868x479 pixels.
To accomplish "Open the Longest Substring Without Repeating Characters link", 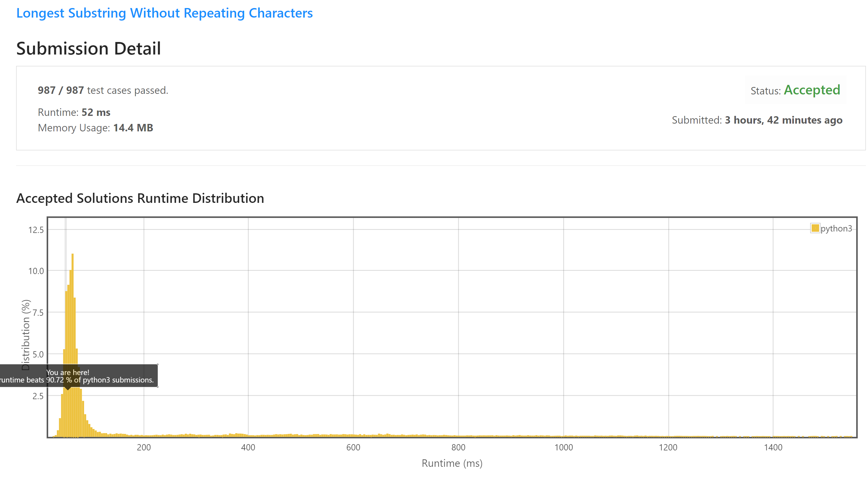I will pos(164,13).
